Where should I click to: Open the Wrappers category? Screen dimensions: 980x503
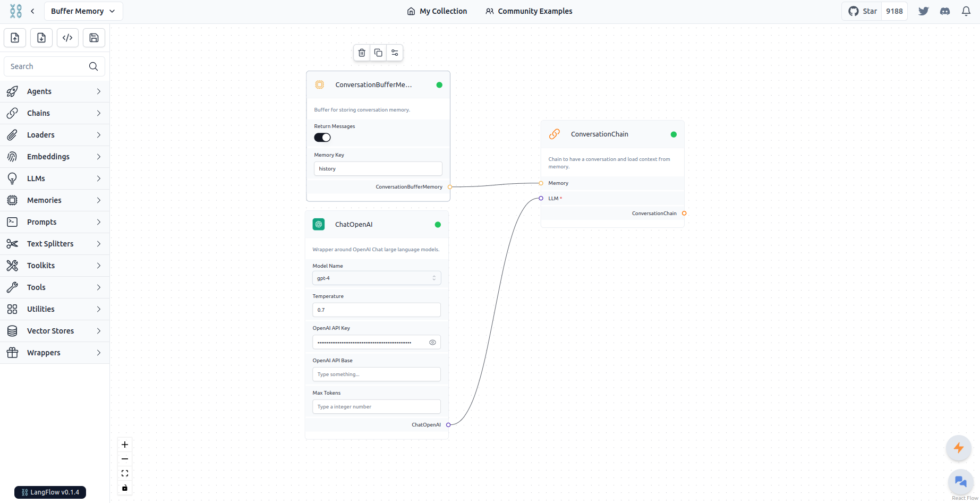pos(55,353)
